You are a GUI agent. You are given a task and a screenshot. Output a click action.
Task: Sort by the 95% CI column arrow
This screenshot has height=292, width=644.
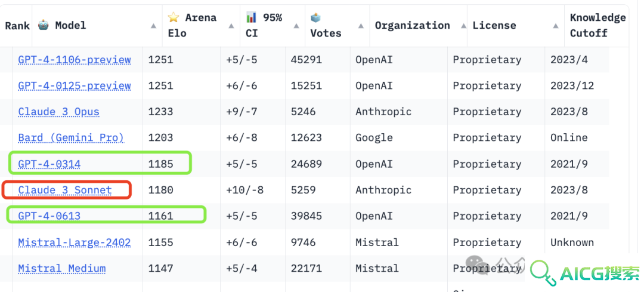[296, 26]
